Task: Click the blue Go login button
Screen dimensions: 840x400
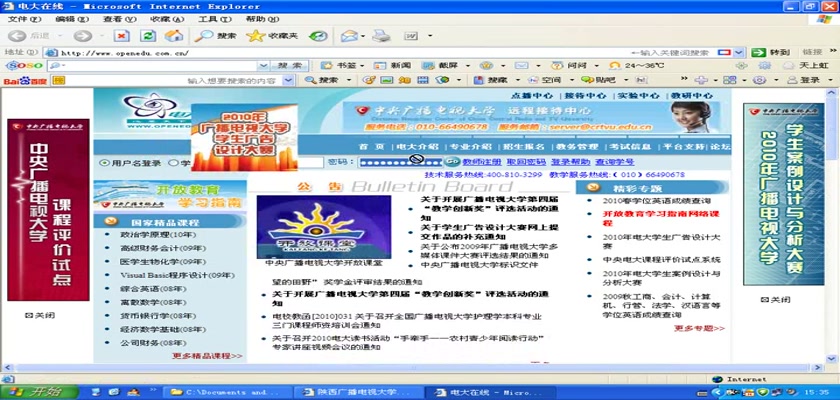Action: click(453, 162)
